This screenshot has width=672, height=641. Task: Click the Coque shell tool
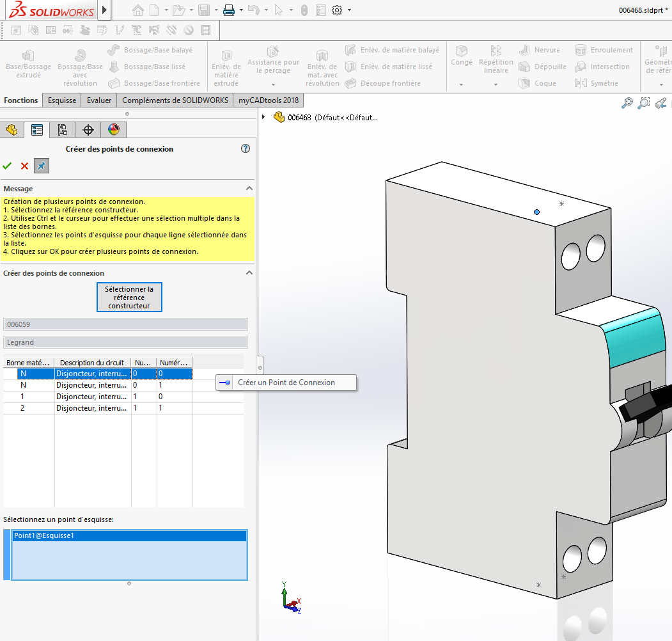point(538,83)
